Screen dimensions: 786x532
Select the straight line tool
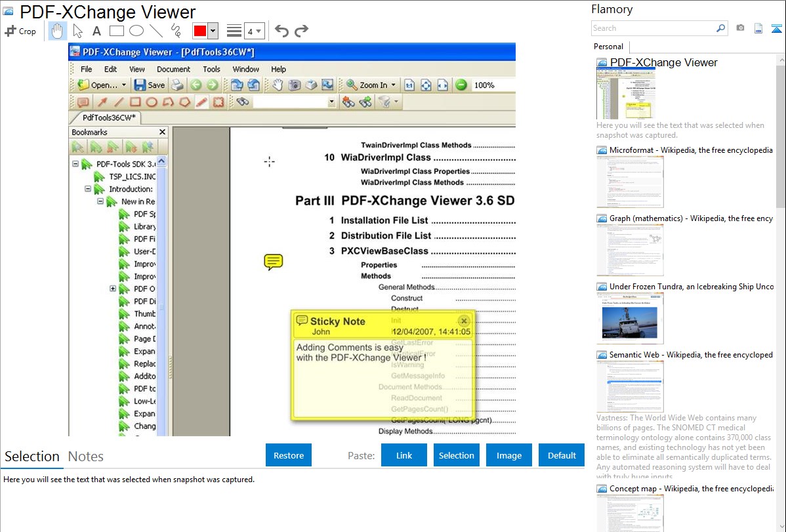point(156,31)
